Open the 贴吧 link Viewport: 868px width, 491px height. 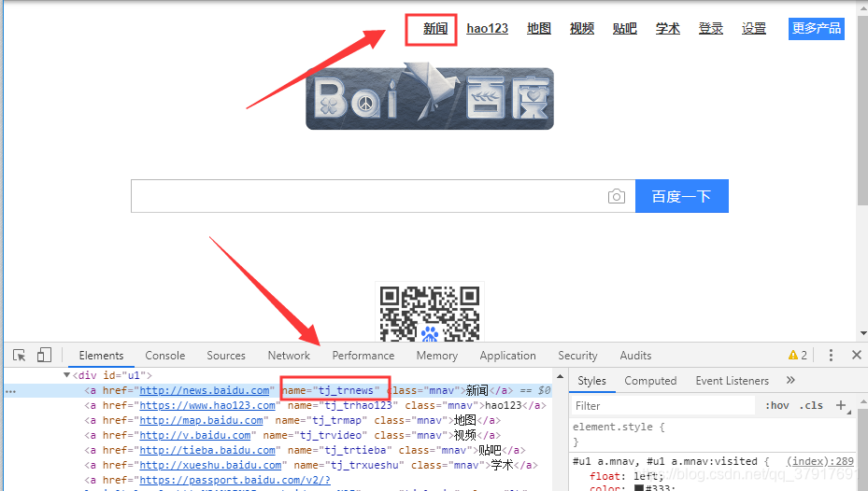click(624, 28)
